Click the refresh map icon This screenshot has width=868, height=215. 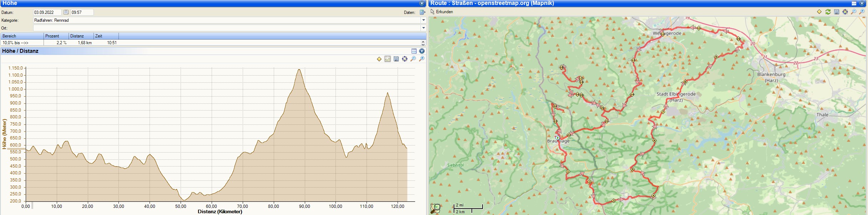pos(828,12)
